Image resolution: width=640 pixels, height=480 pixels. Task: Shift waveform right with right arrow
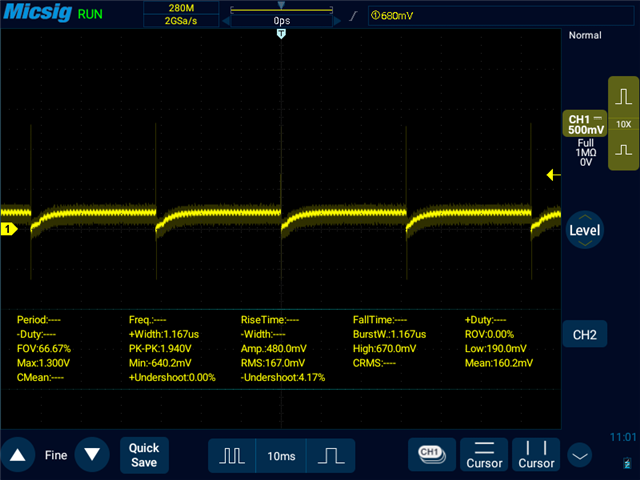tap(337, 21)
